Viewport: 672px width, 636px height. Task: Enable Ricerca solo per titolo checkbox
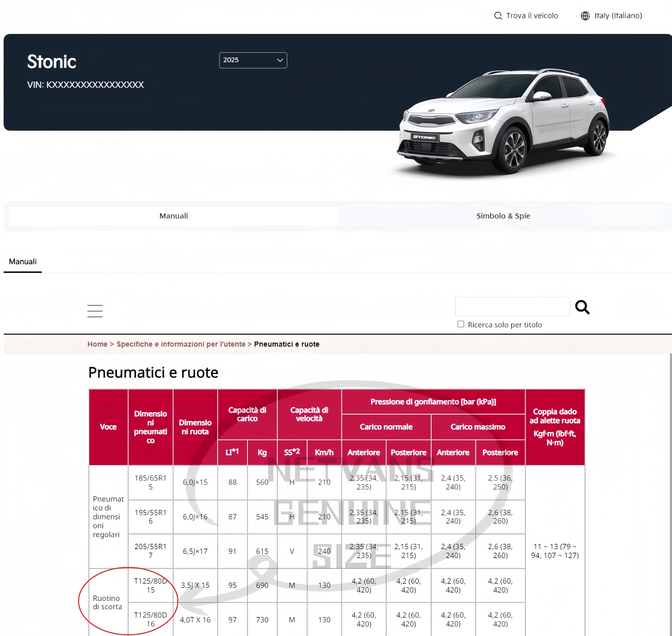tap(460, 324)
